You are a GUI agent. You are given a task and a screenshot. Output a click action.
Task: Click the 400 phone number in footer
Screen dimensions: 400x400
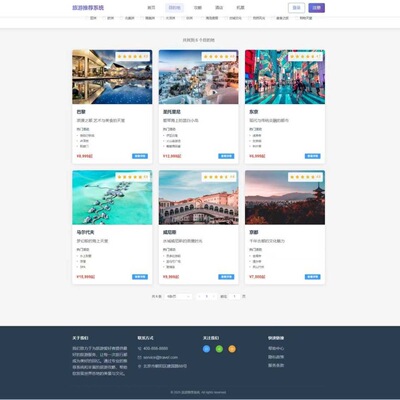156,348
